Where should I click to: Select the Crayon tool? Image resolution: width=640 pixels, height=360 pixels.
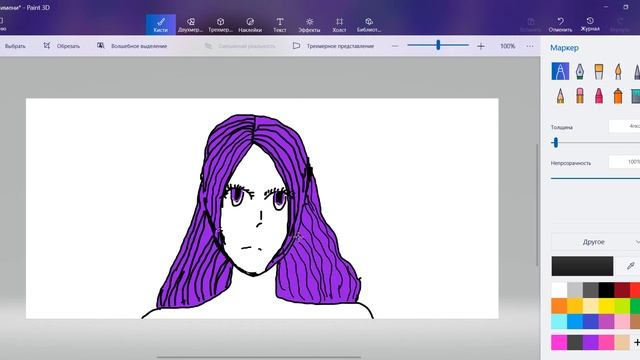599,96
